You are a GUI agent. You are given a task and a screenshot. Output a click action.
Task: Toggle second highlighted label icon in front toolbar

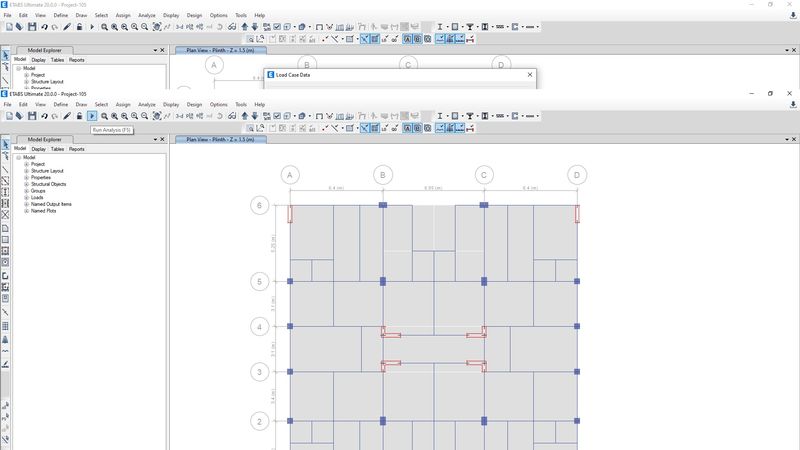coord(417,128)
